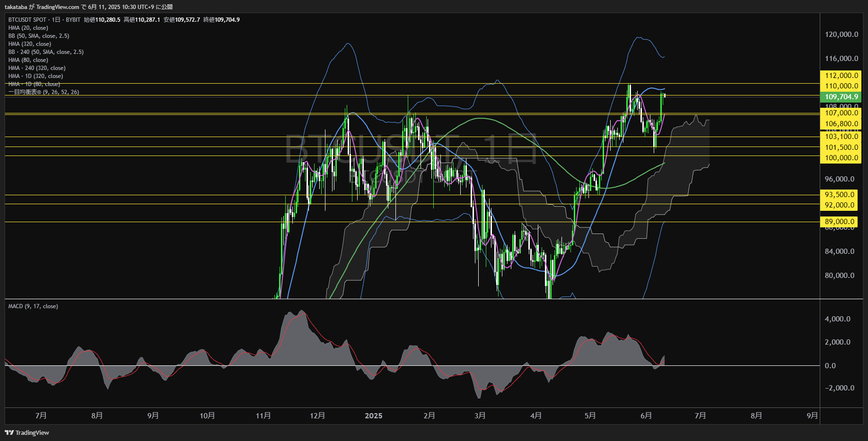This screenshot has height=441, width=868.
Task: Click the 2,000.0 MACD axis value
Action: (x=837, y=342)
